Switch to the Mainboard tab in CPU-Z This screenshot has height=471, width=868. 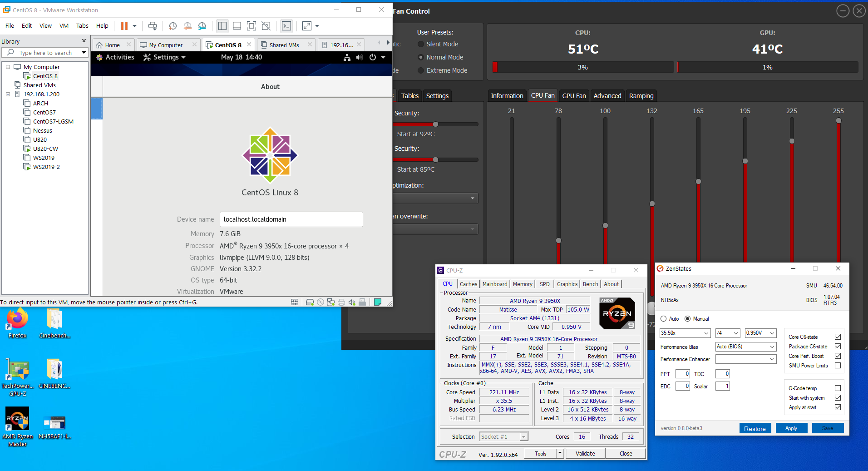(495, 284)
